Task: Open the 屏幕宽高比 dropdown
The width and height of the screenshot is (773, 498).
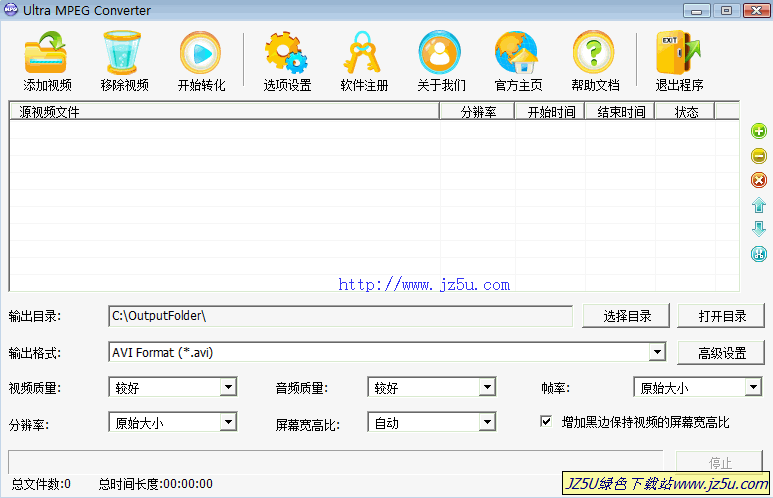Action: pos(487,422)
